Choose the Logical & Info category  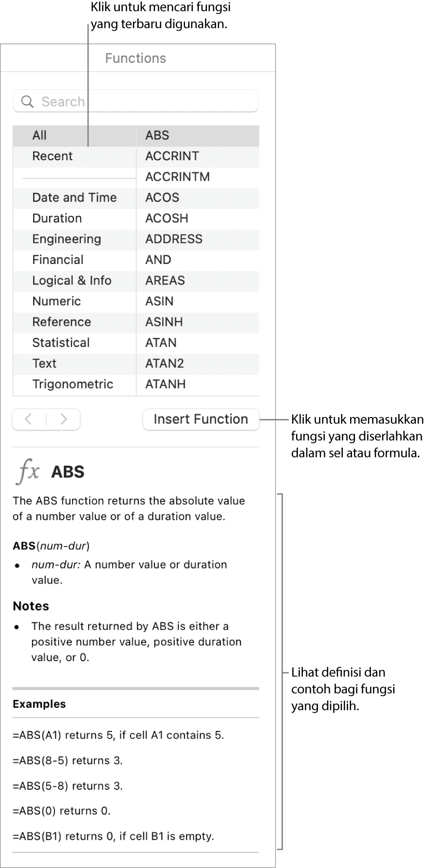(72, 281)
